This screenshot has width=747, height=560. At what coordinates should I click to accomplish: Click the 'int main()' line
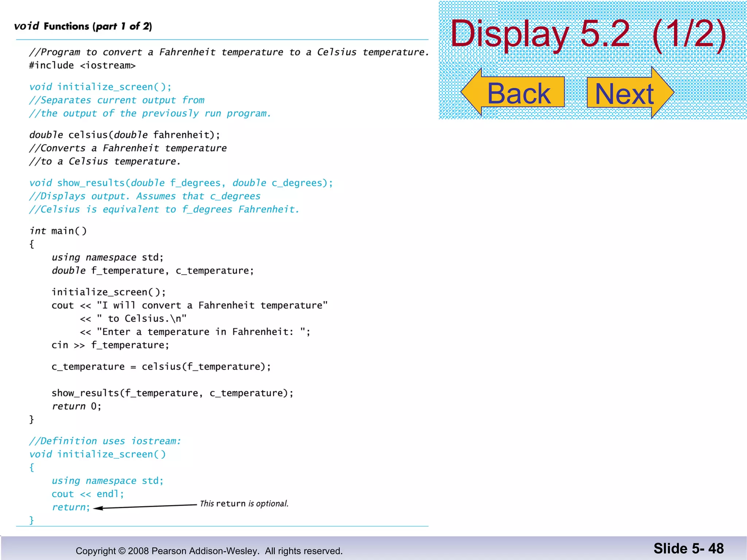tap(58, 231)
